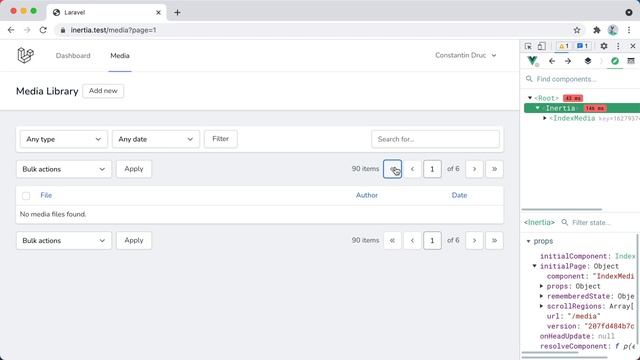Open the Vue Devtools app layers icon

(588, 61)
